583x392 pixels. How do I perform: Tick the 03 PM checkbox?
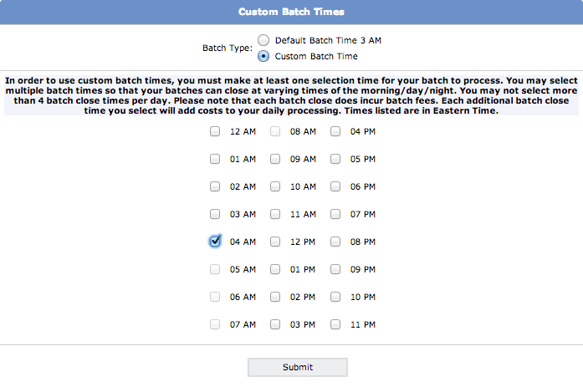click(275, 324)
